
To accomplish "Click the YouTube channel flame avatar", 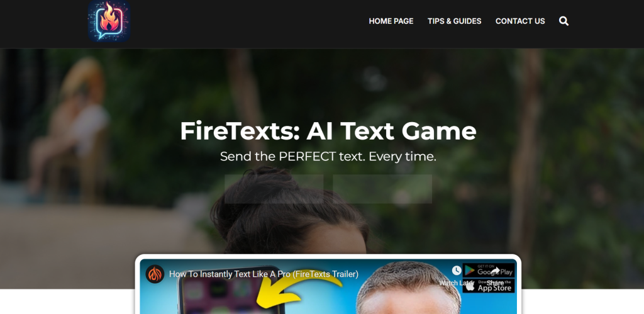I will point(155,274).
